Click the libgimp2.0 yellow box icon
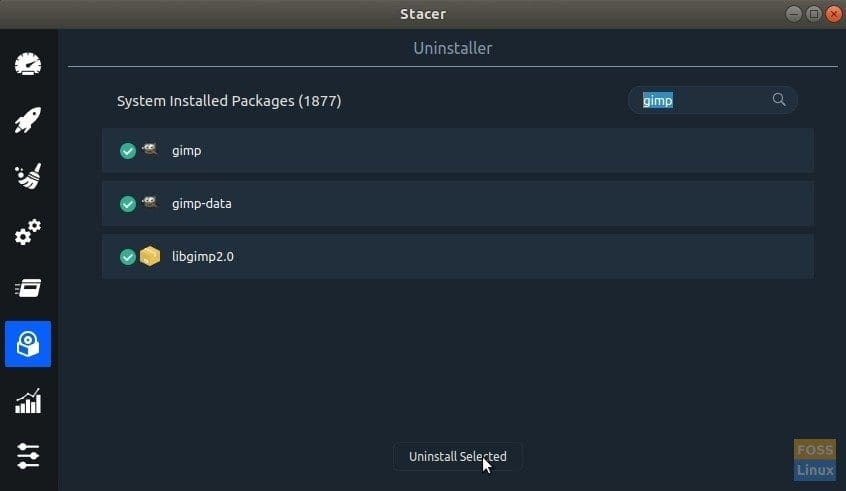The width and height of the screenshot is (846, 491). coord(150,256)
